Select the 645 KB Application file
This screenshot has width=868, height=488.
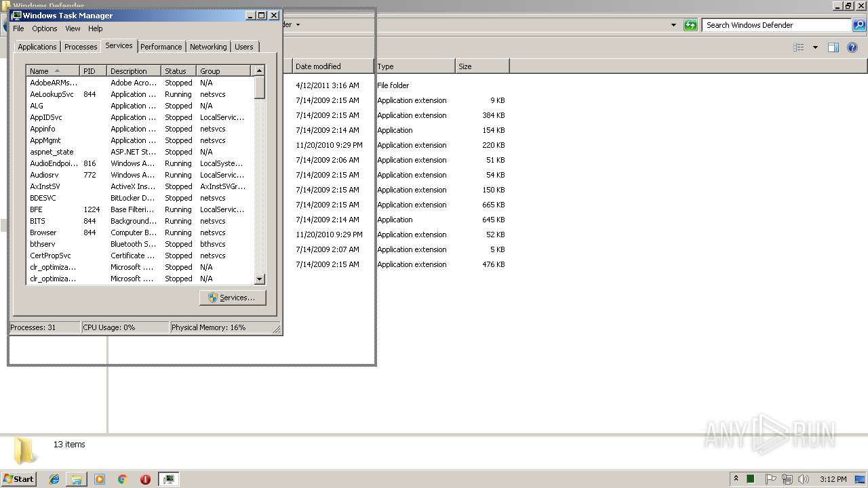point(400,220)
